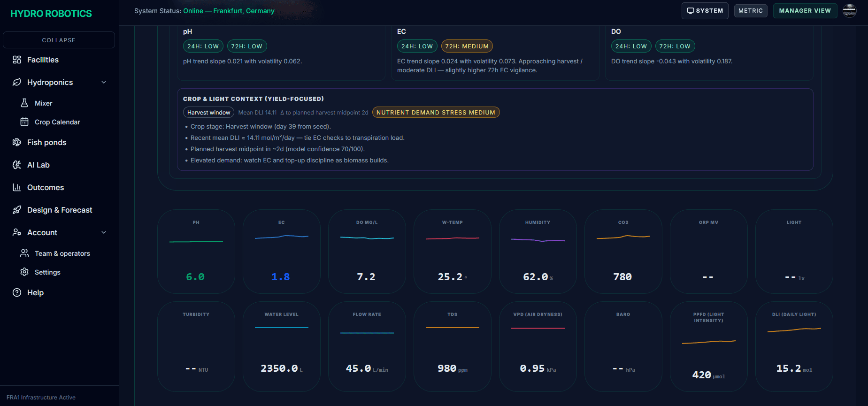Image resolution: width=868 pixels, height=406 pixels.
Task: Toggle the METRIC units button
Action: [x=751, y=11]
